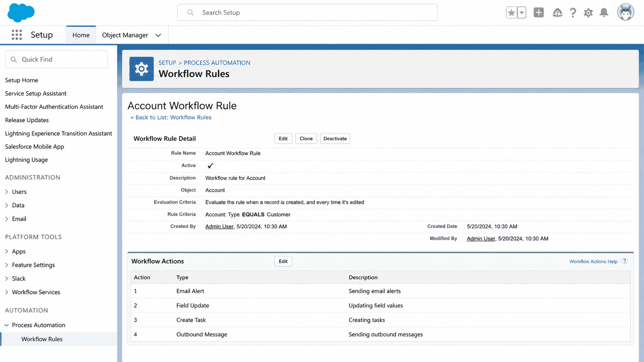The image size is (644, 362).
Task: Open Setup Home in the sidebar
Action: [22, 80]
